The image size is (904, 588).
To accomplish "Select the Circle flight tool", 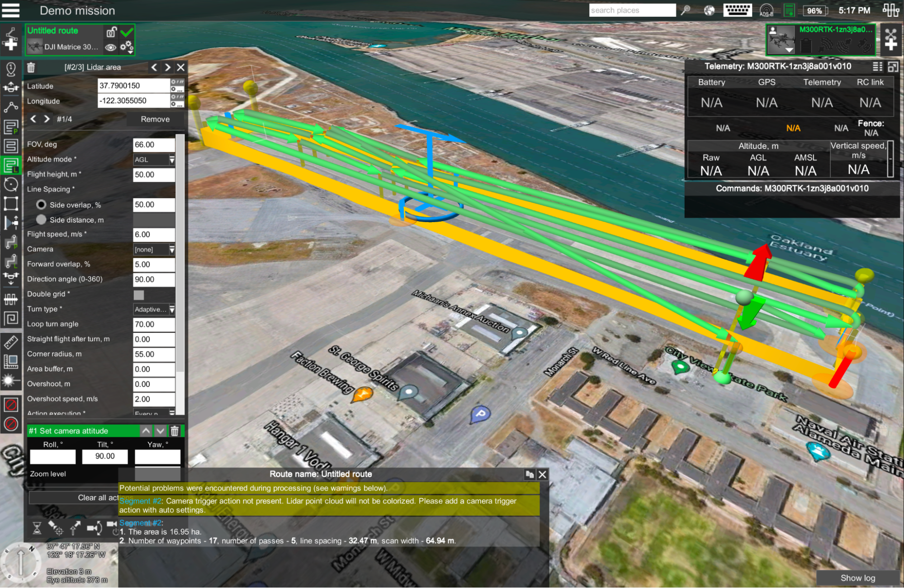I will 11,185.
